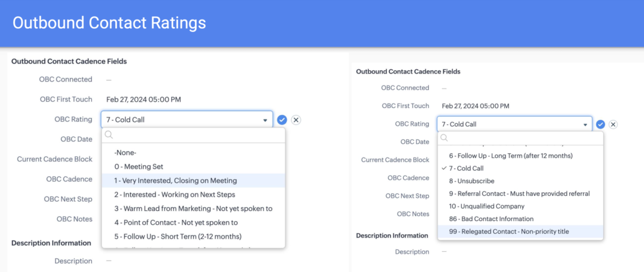The height and width of the screenshot is (272, 644).
Task: Click the blue confirm checkmark in right panel
Action: coord(601,124)
